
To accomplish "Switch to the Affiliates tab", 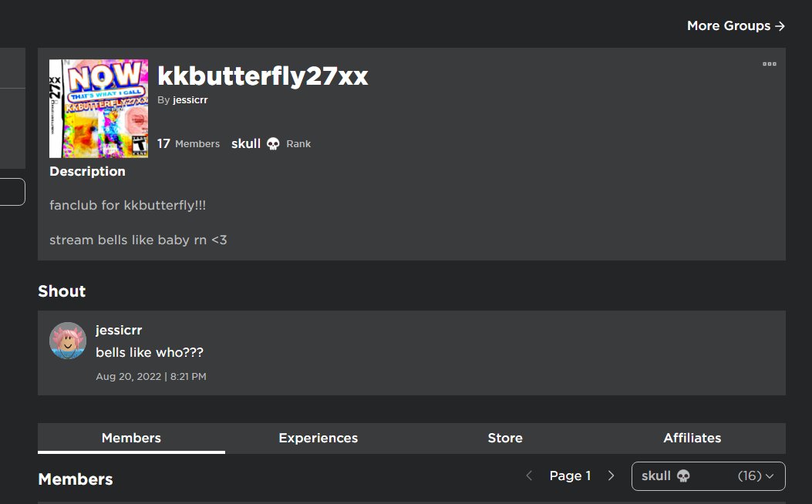I will (692, 438).
